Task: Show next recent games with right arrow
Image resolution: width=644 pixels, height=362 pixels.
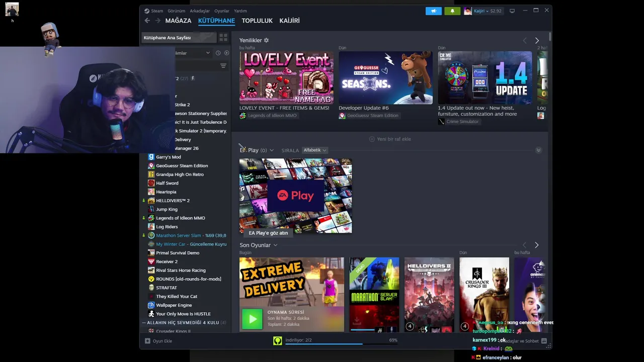Action: (536, 245)
